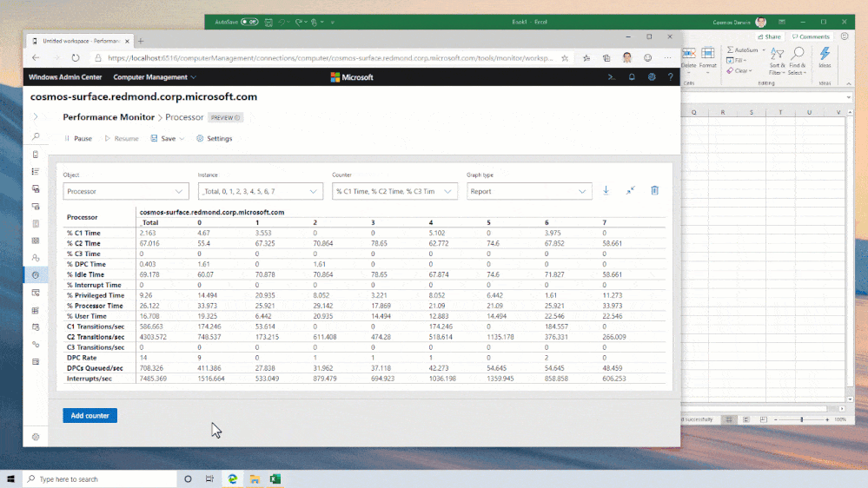
Task: Open the Graph type dropdown showing Report
Action: 529,191
